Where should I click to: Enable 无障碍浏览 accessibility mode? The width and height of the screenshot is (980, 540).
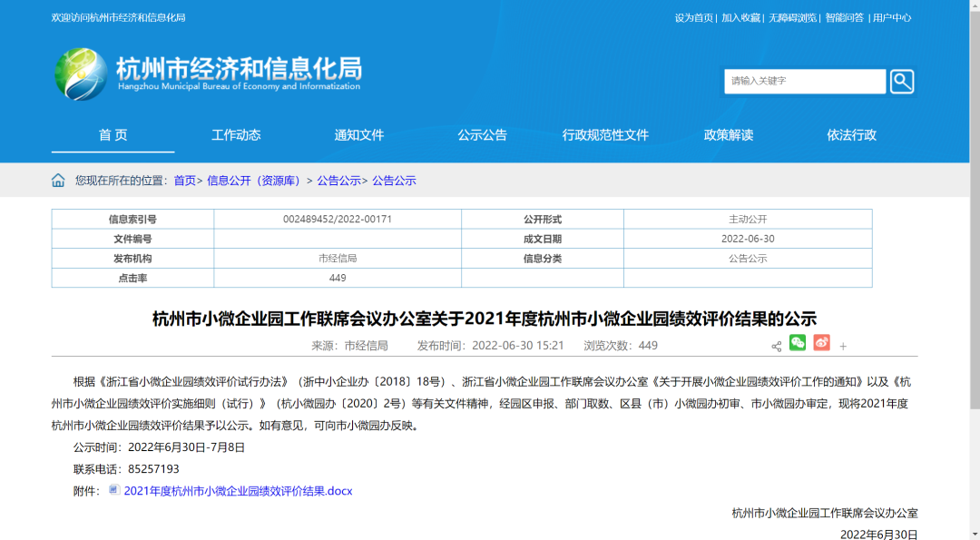click(x=792, y=18)
